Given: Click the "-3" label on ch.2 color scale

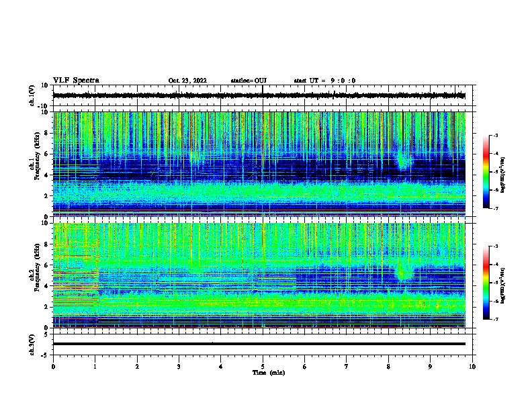Looking at the screenshot, I should tap(495, 246).
